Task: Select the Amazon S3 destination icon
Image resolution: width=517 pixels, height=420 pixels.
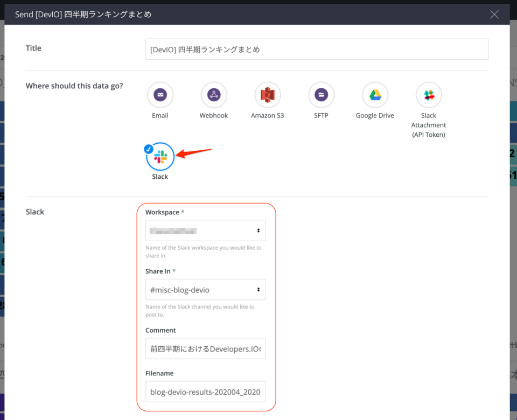Action: click(267, 94)
